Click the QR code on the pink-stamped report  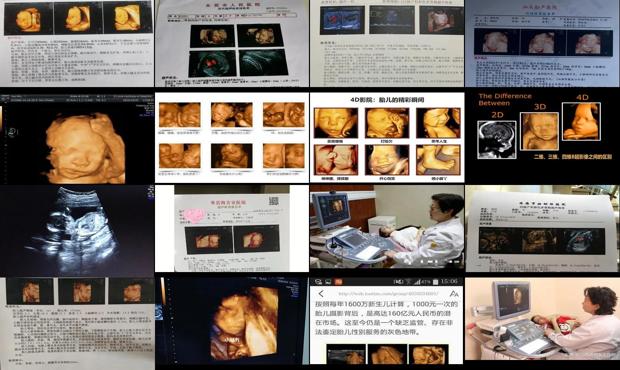[273, 201]
